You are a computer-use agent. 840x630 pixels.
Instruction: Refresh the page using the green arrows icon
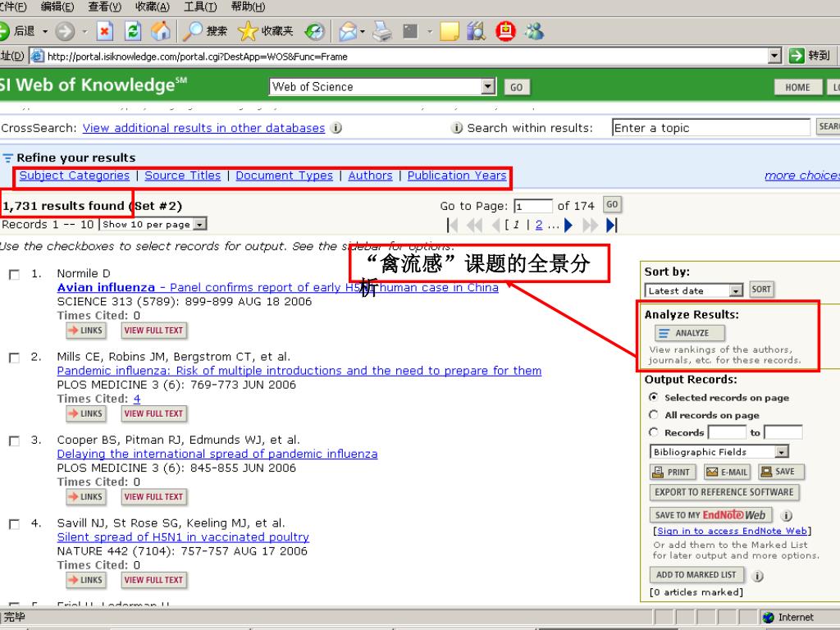132,31
